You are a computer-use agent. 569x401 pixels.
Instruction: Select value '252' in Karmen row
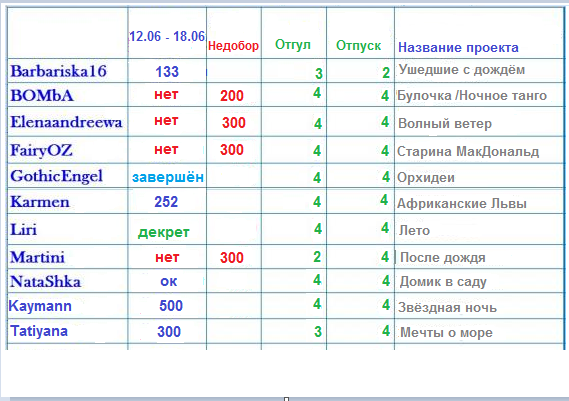(166, 202)
